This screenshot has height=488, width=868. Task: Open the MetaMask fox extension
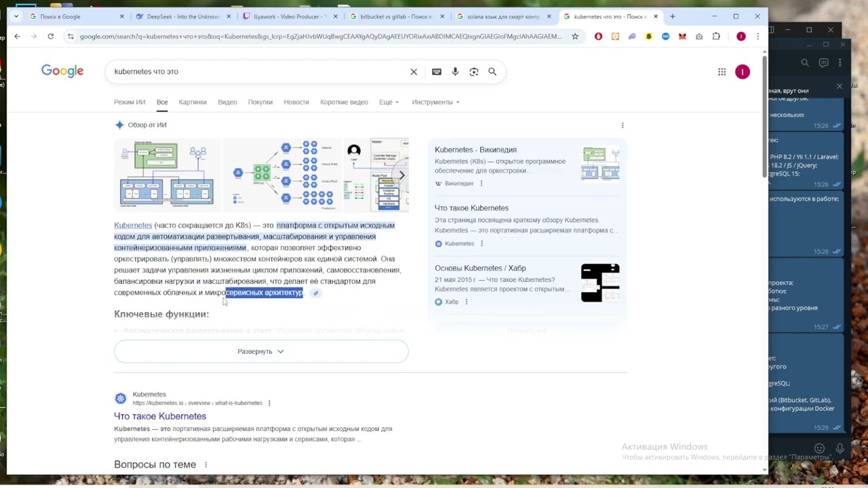click(x=682, y=37)
